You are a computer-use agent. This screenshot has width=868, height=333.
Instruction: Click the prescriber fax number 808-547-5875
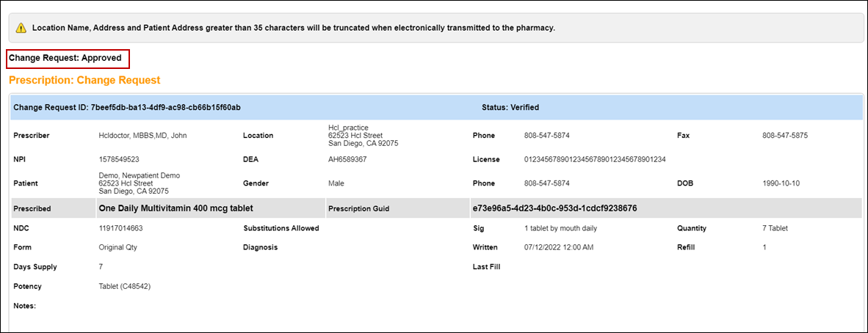[785, 136]
